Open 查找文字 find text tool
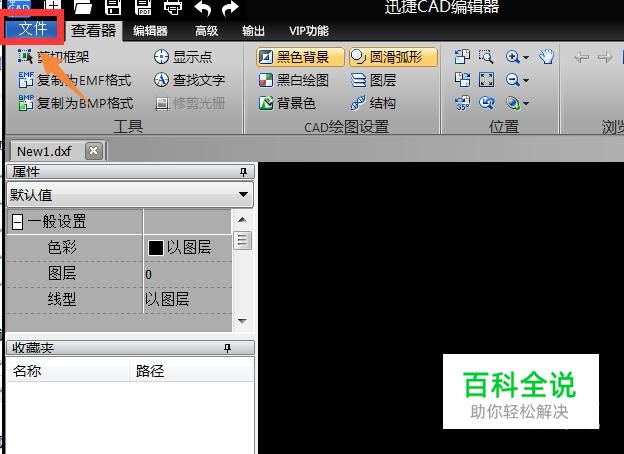This screenshot has width=624, height=454. point(189,80)
